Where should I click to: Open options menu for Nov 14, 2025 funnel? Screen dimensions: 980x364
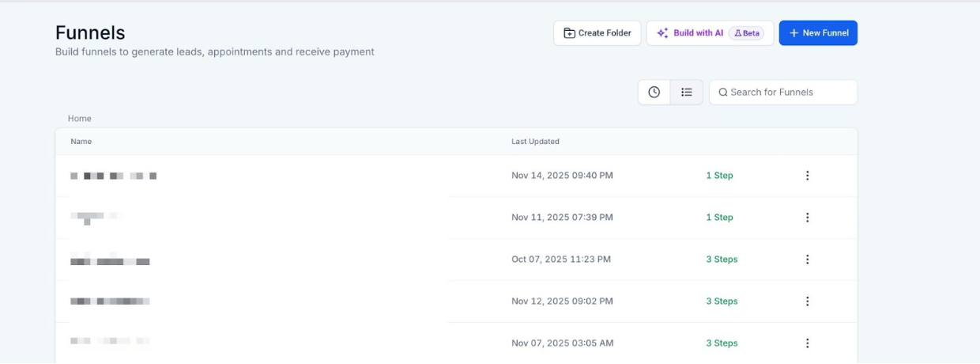tap(807, 176)
